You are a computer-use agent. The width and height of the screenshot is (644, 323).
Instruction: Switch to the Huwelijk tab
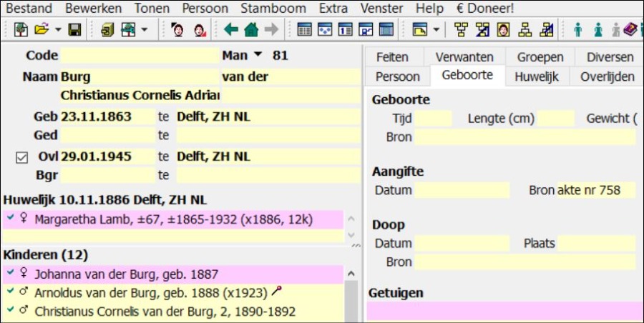(537, 76)
